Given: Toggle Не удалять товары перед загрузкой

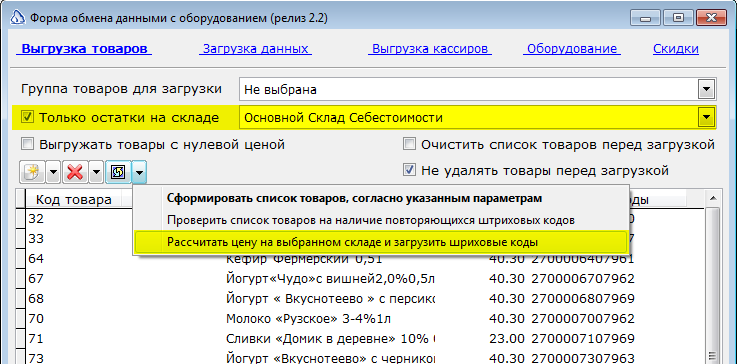Looking at the screenshot, I should [x=410, y=170].
